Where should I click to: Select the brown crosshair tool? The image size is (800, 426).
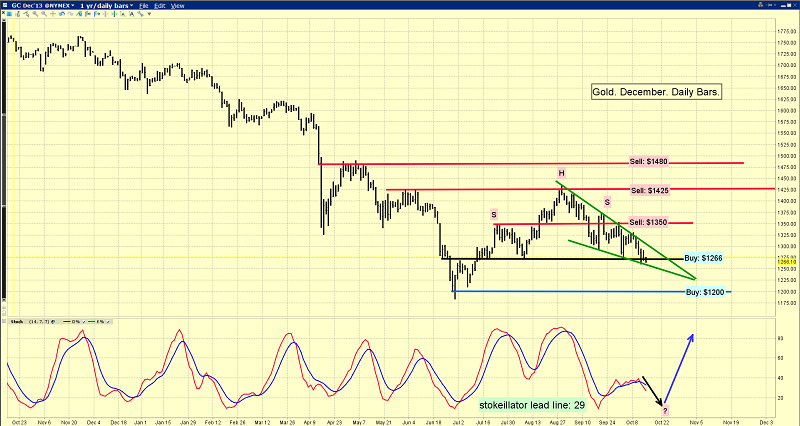pos(53,14)
